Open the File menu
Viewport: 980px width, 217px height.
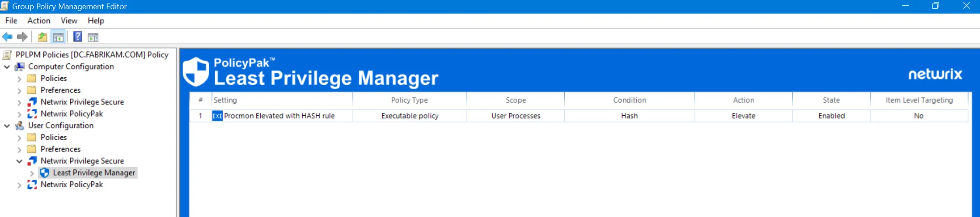click(11, 21)
